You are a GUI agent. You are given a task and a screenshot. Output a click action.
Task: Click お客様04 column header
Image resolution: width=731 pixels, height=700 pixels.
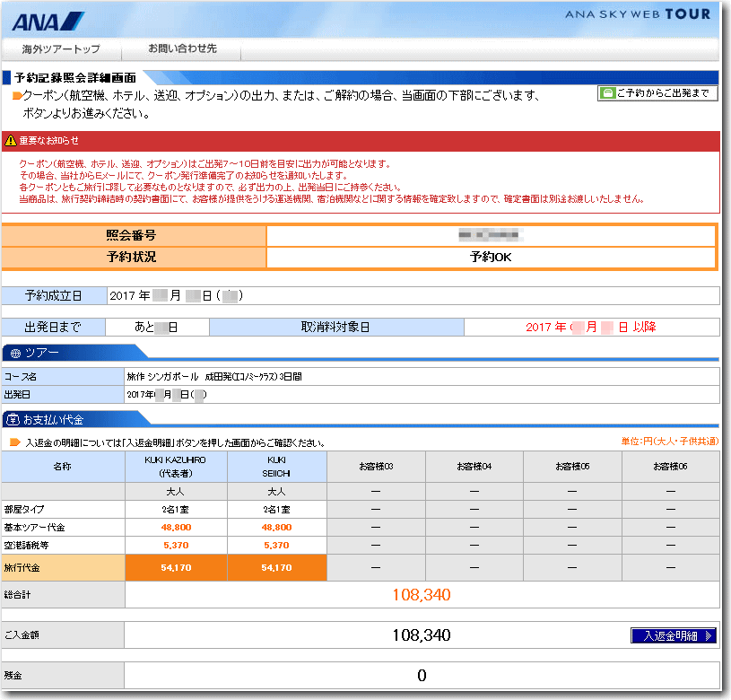tap(474, 467)
